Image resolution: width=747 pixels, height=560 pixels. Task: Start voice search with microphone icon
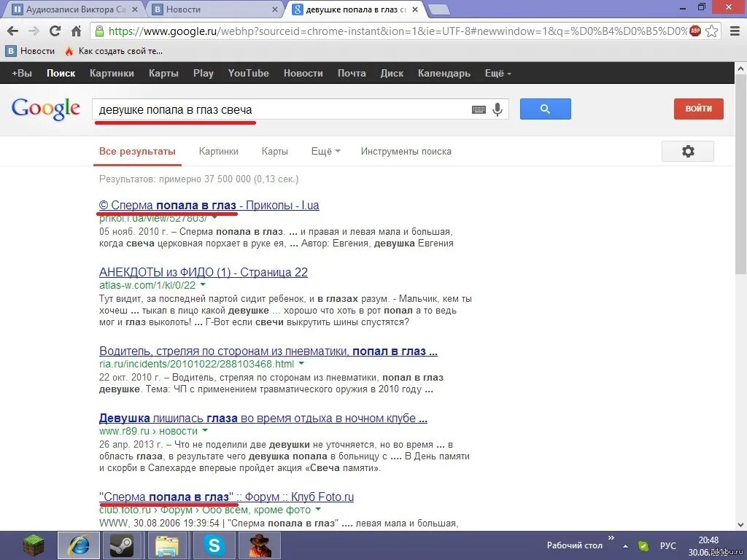pyautogui.click(x=498, y=109)
